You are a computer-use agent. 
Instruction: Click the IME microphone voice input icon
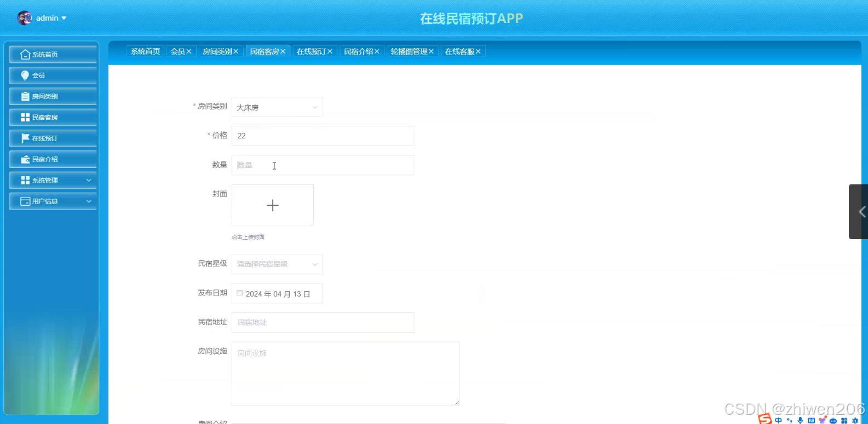[x=800, y=420]
